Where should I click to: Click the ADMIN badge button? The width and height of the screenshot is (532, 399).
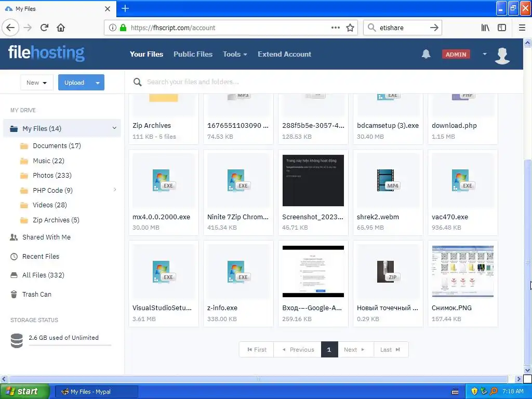coord(456,54)
